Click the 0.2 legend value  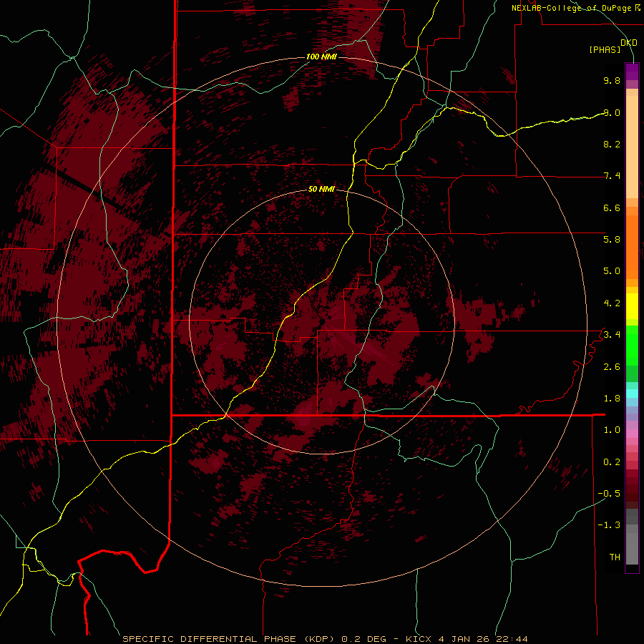click(612, 462)
